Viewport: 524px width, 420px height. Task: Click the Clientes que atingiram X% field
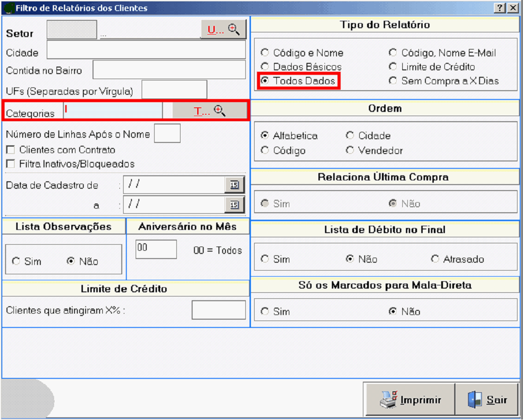218,310
